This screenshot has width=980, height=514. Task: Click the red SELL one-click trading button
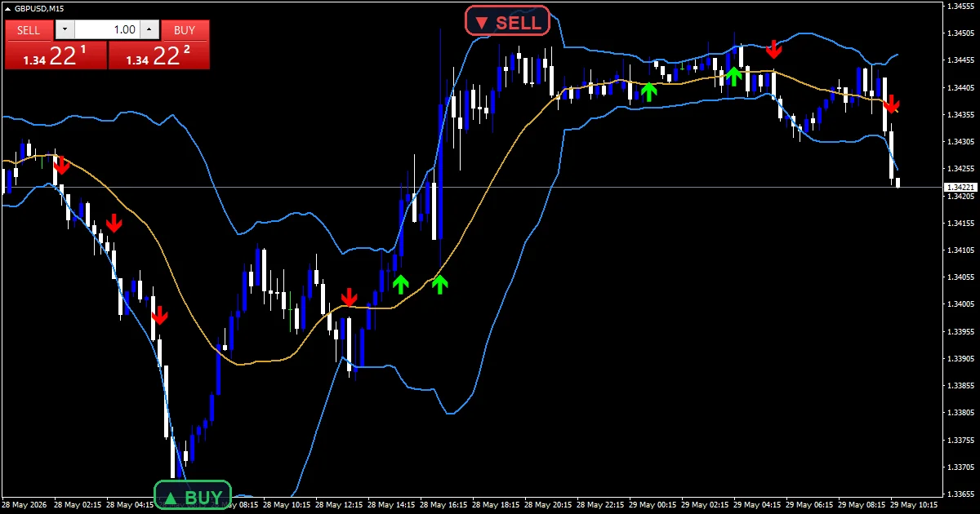(x=29, y=30)
